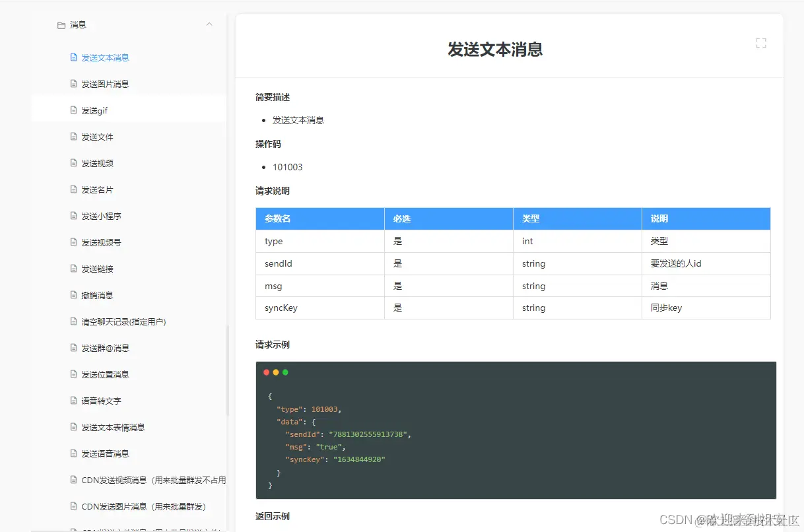Open 撤销消息 page

(97, 295)
